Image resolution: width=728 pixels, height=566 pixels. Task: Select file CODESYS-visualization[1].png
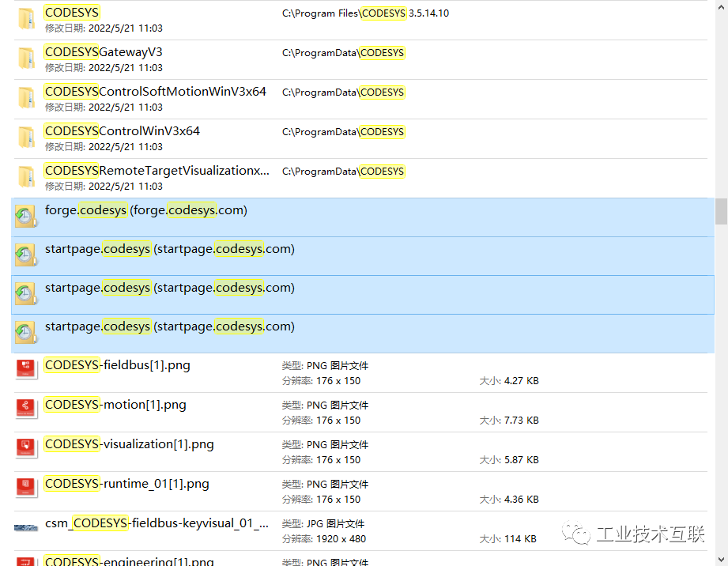click(x=129, y=444)
